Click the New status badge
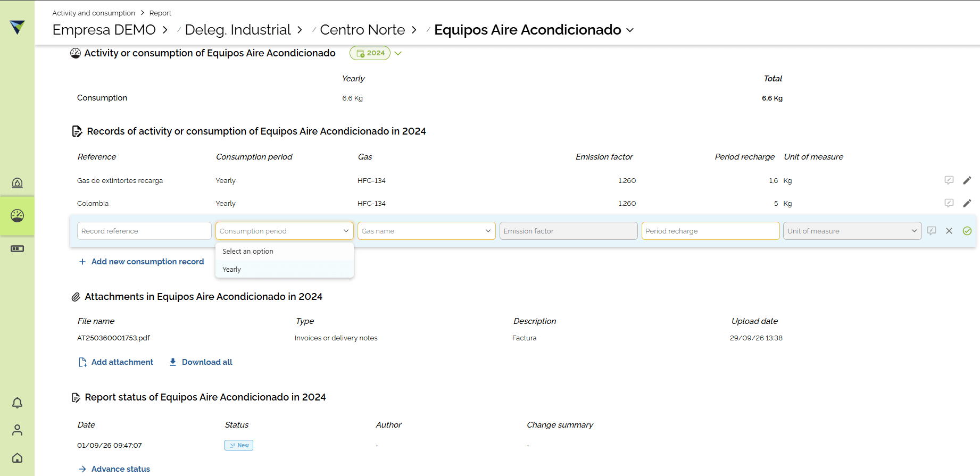 pos(239,445)
